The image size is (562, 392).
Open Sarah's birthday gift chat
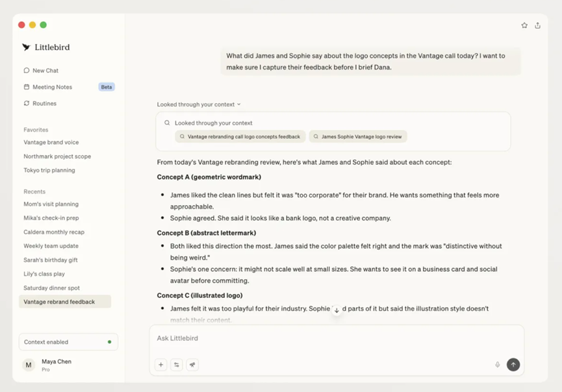[x=51, y=260]
